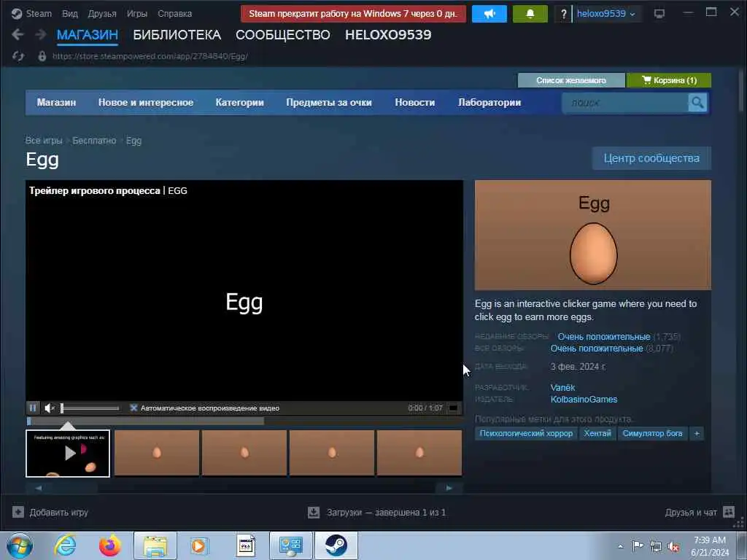This screenshot has height=560, width=747.
Task: Go forward with the right arrow
Action: pyautogui.click(x=41, y=35)
